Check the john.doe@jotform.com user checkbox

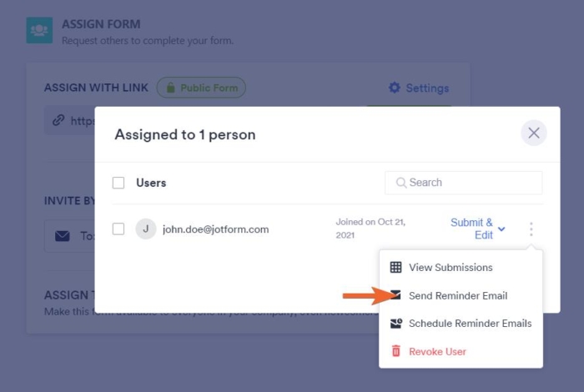click(118, 229)
